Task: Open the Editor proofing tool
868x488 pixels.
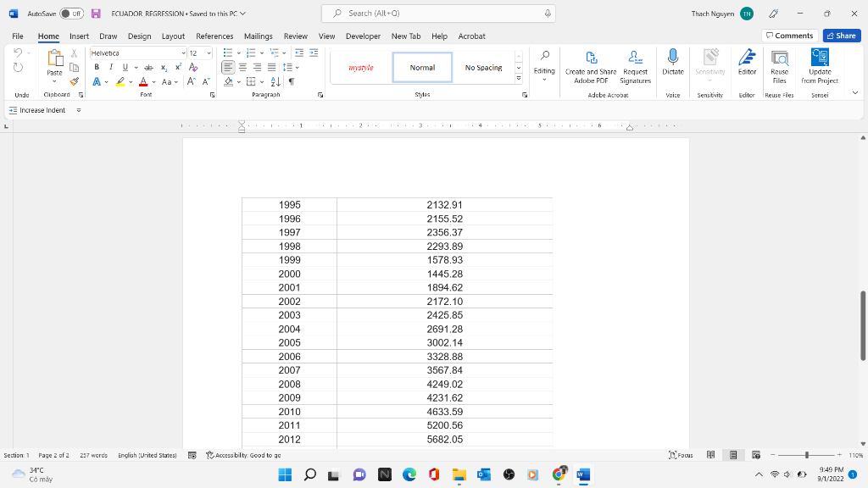Action: tap(747, 62)
